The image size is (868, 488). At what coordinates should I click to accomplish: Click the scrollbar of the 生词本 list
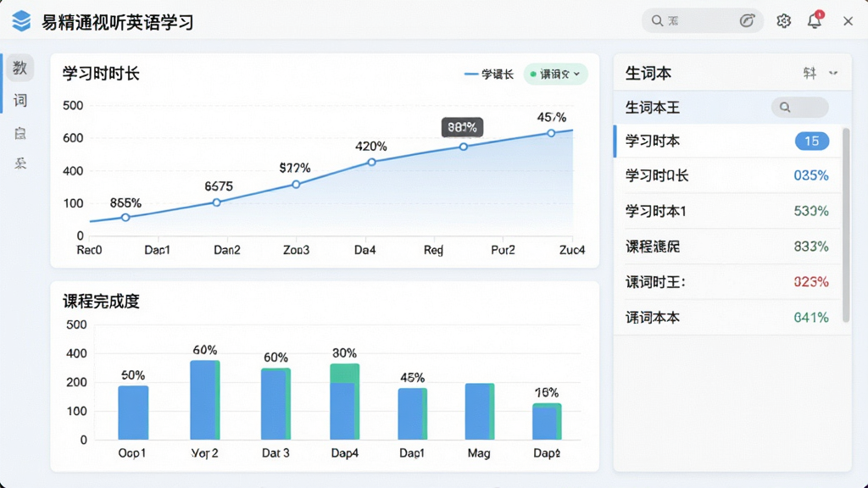pyautogui.click(x=846, y=224)
